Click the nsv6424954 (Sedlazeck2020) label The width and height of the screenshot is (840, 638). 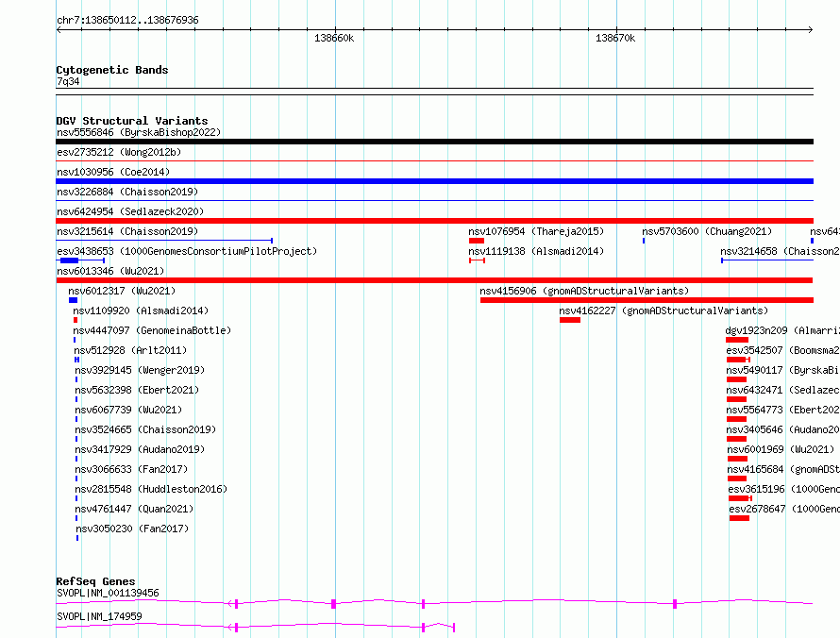coord(130,211)
